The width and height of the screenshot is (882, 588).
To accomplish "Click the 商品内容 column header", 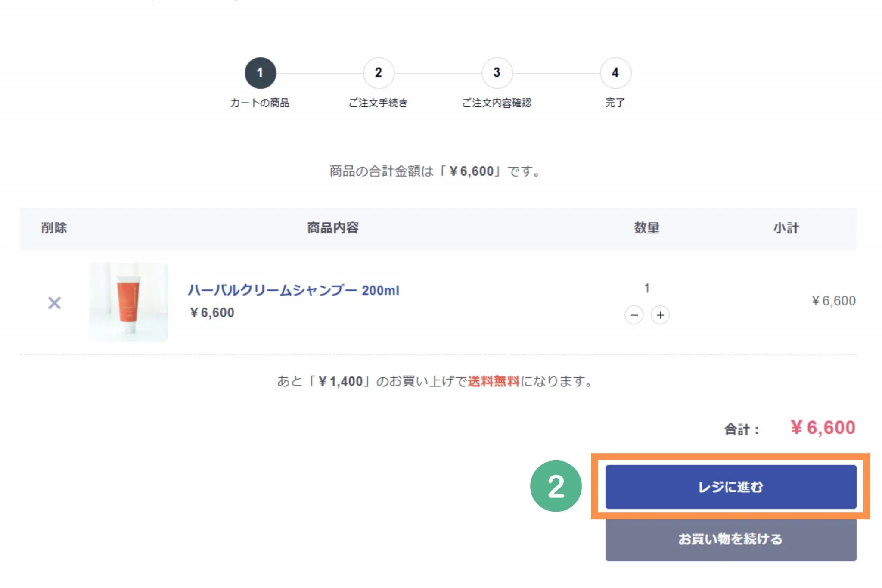I will (332, 228).
